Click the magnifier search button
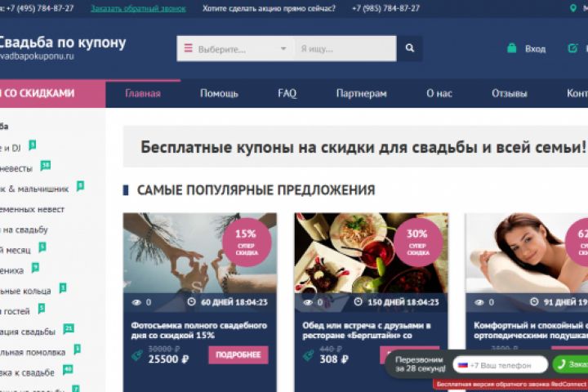This screenshot has height=392, width=588. (x=409, y=48)
